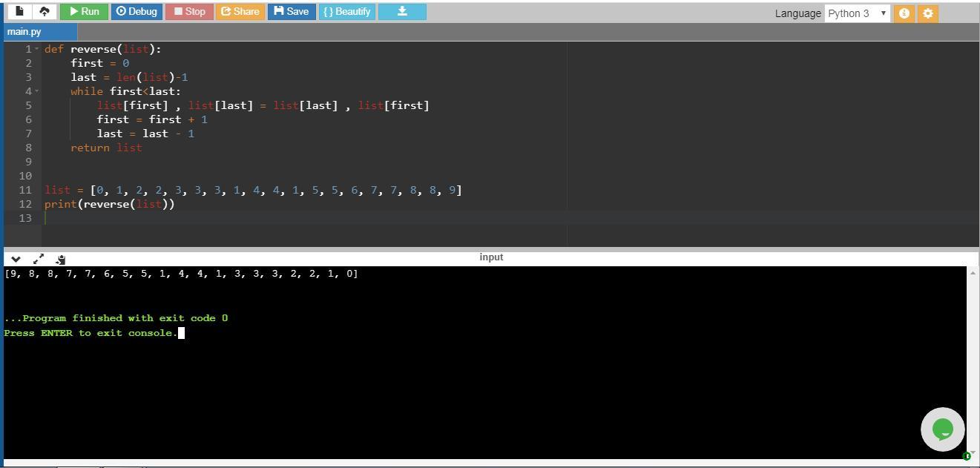
Task: Format code using the Beautify button
Action: pyautogui.click(x=346, y=12)
